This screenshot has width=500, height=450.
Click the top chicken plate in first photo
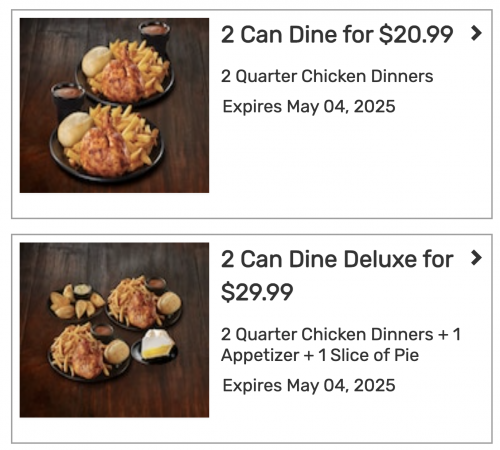(125, 73)
